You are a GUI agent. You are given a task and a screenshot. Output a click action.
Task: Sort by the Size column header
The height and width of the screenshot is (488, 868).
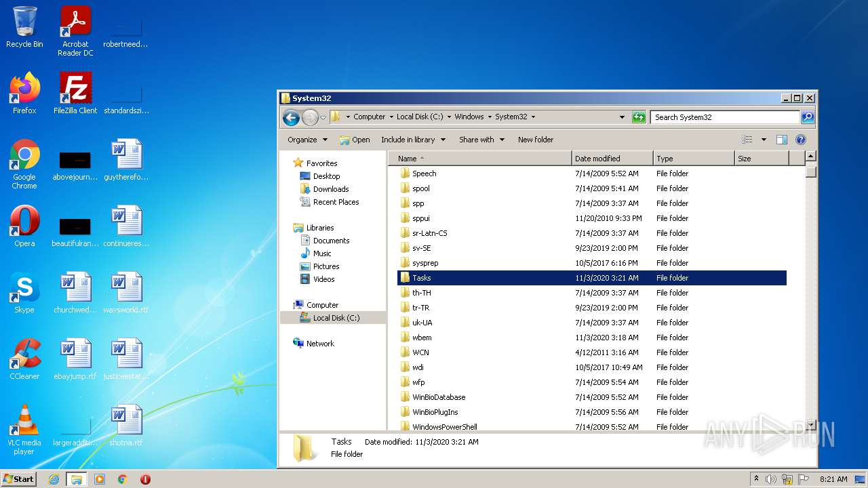pos(762,159)
